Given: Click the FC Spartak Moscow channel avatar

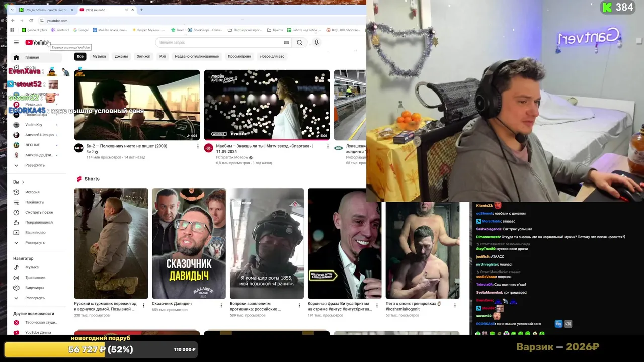Looking at the screenshot, I should [208, 148].
